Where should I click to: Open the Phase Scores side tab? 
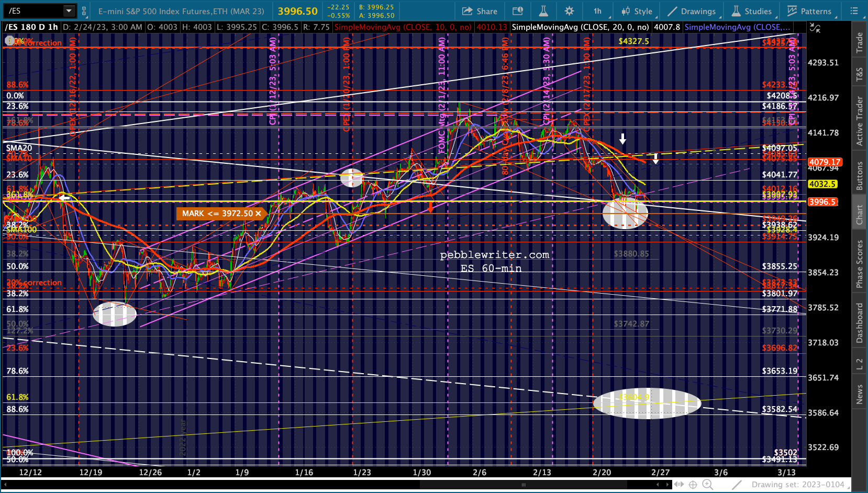coord(859,264)
